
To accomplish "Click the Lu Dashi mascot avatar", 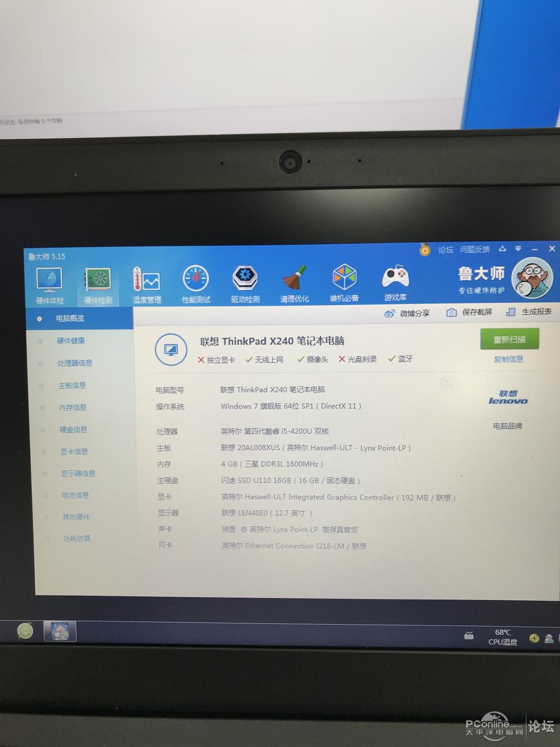I will tap(532, 279).
